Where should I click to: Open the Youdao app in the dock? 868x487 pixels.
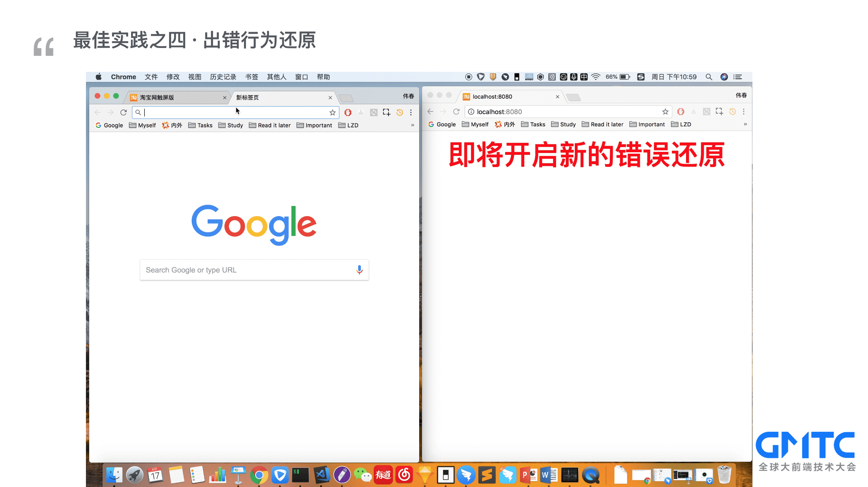click(x=383, y=475)
